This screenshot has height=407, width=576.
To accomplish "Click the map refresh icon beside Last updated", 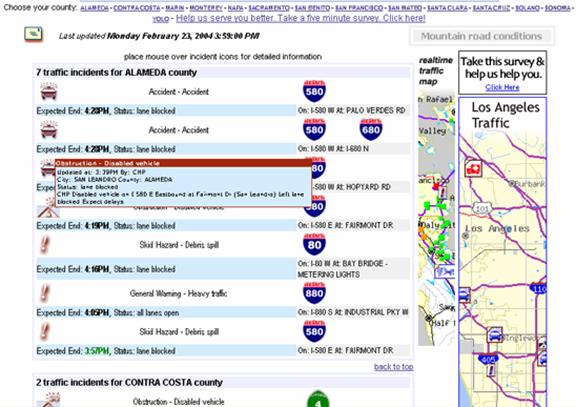I will [33, 35].
